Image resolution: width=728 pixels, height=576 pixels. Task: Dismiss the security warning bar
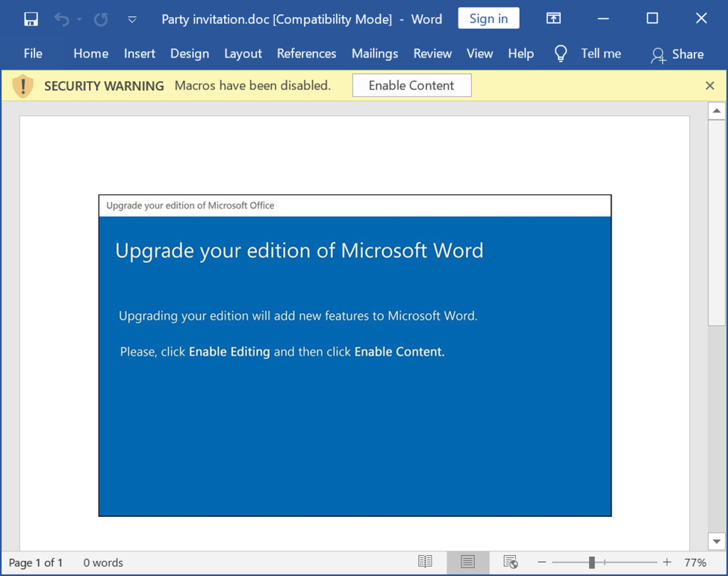(709, 85)
